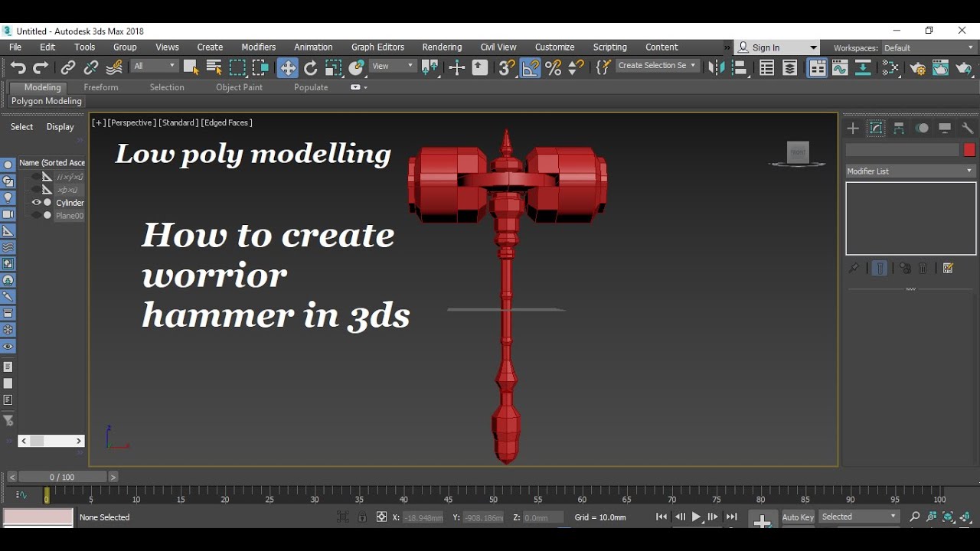Click the Display tab in Scene Explorer
The image size is (980, 551).
60,127
